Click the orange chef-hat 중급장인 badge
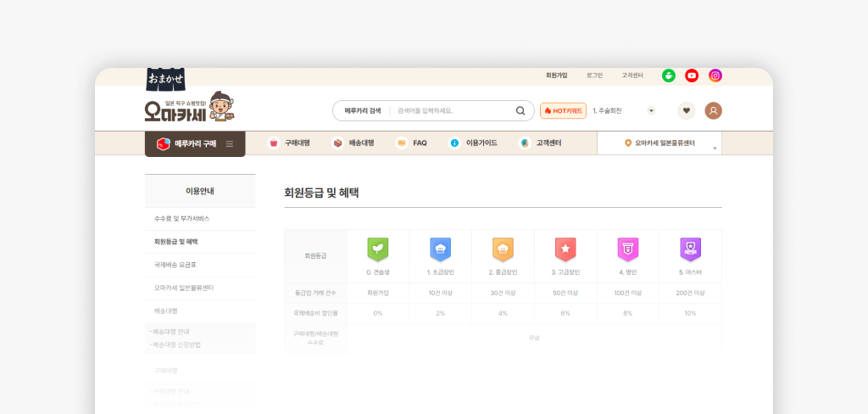 pyautogui.click(x=504, y=249)
